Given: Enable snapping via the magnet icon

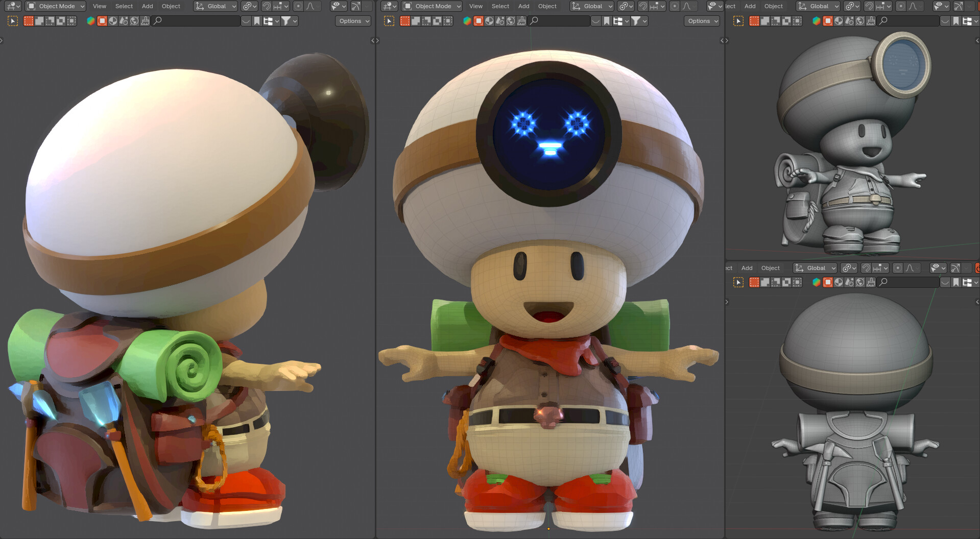Looking at the screenshot, I should (267, 6).
